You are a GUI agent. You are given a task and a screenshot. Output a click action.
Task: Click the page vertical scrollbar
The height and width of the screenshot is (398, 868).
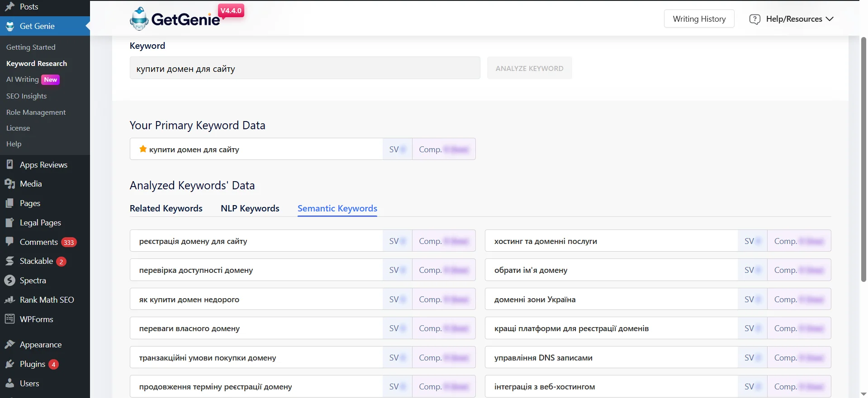point(863,158)
